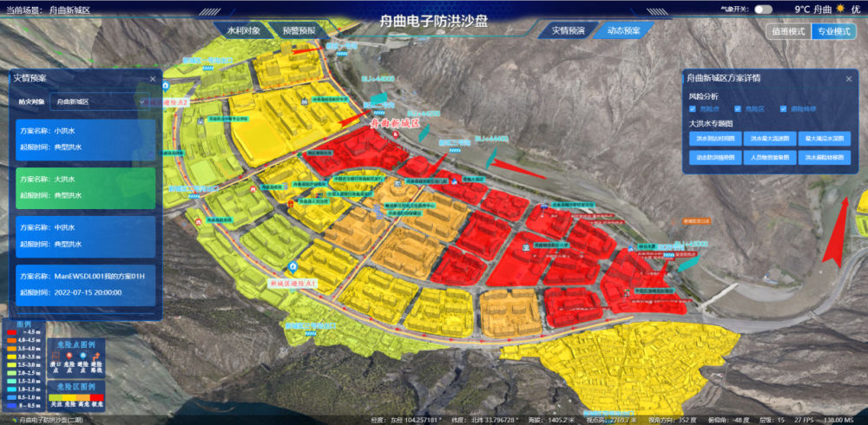Select the 灾情预演 tab

pos(568,30)
